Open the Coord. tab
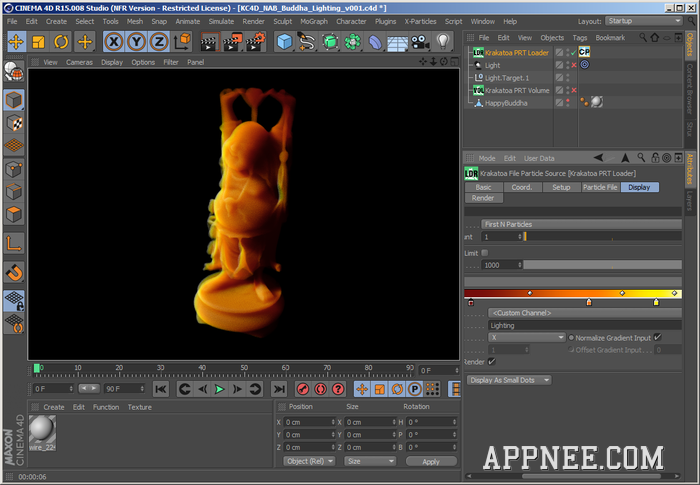Screen dimensions: 700x485 tap(522, 187)
